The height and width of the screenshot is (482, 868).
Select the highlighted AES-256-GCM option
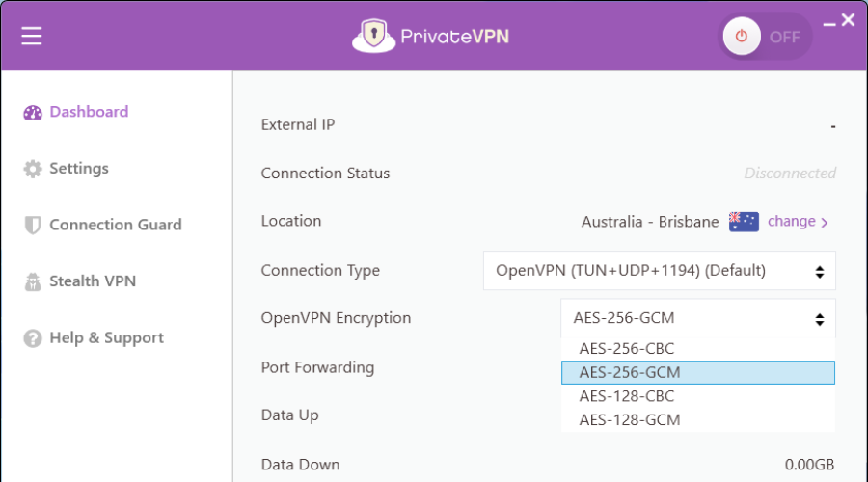point(698,372)
